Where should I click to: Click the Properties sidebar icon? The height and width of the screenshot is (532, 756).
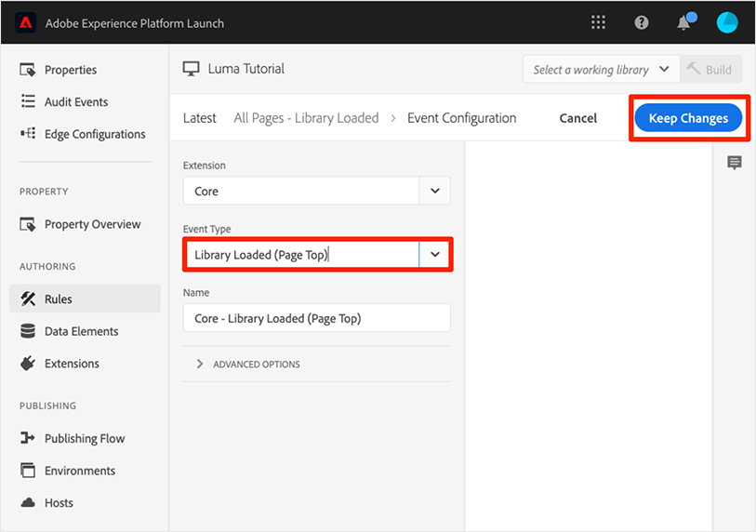click(28, 70)
